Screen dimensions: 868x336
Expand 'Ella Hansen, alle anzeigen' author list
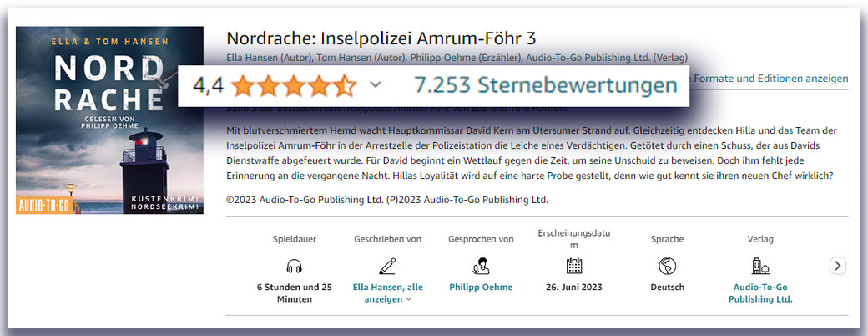[x=387, y=293]
